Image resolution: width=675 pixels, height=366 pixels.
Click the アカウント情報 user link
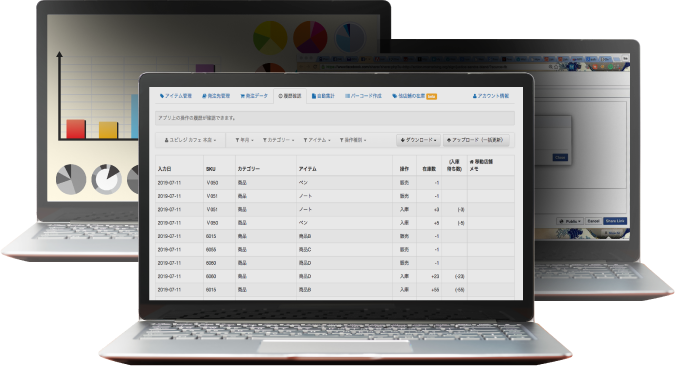[491, 96]
